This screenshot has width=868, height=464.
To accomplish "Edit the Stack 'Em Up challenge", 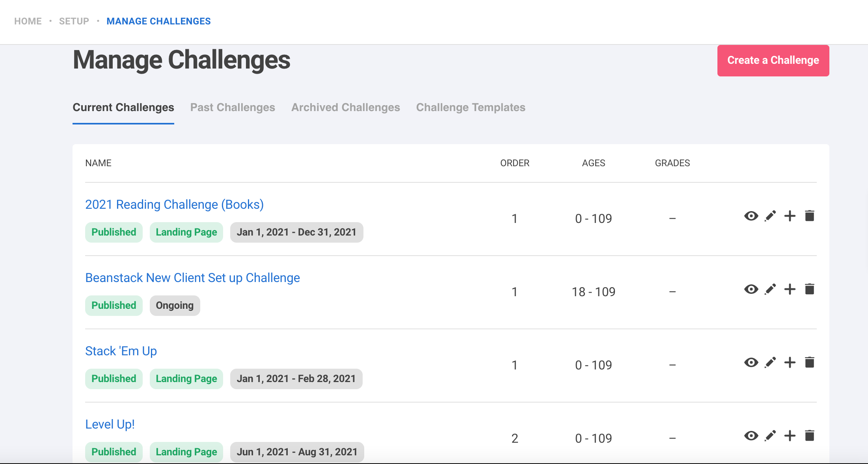I will tap(770, 362).
